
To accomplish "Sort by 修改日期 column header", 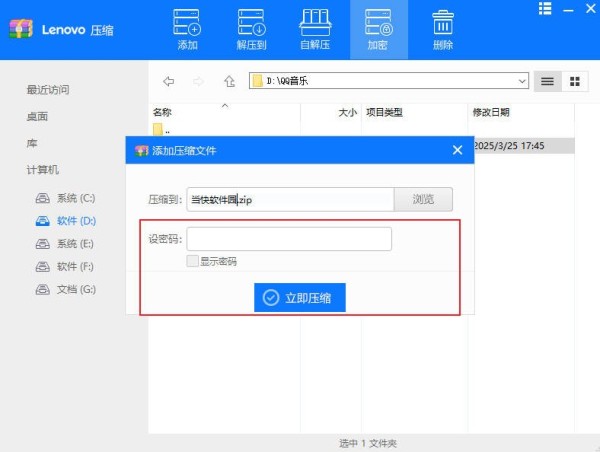I will (x=491, y=112).
